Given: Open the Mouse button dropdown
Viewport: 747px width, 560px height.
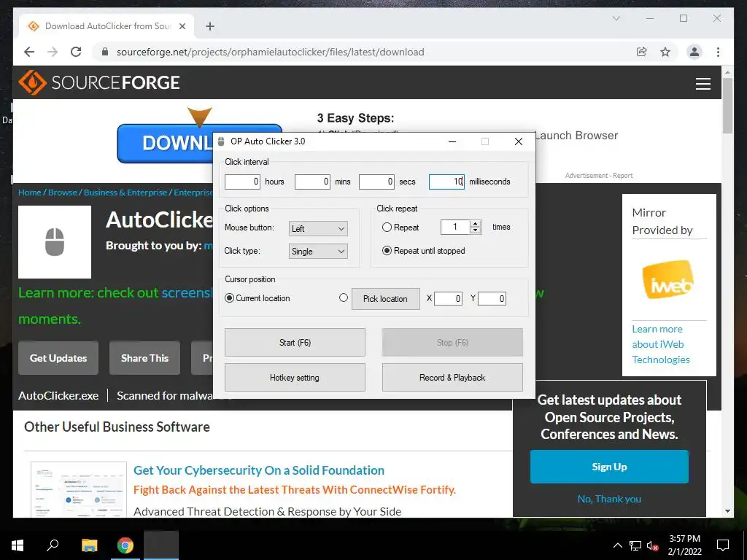Looking at the screenshot, I should [x=318, y=228].
